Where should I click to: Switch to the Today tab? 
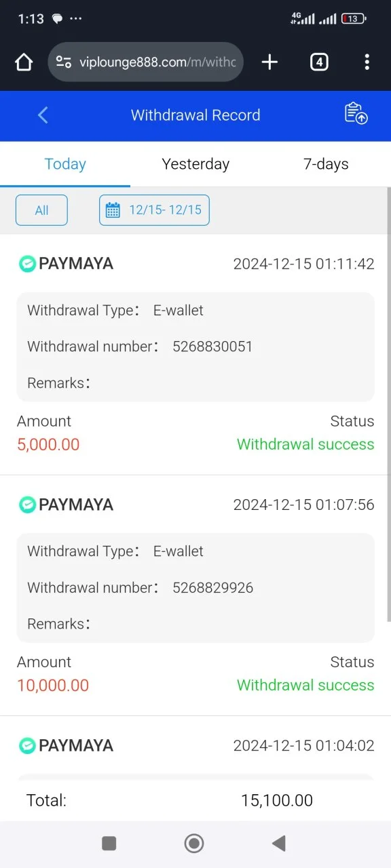pos(65,164)
